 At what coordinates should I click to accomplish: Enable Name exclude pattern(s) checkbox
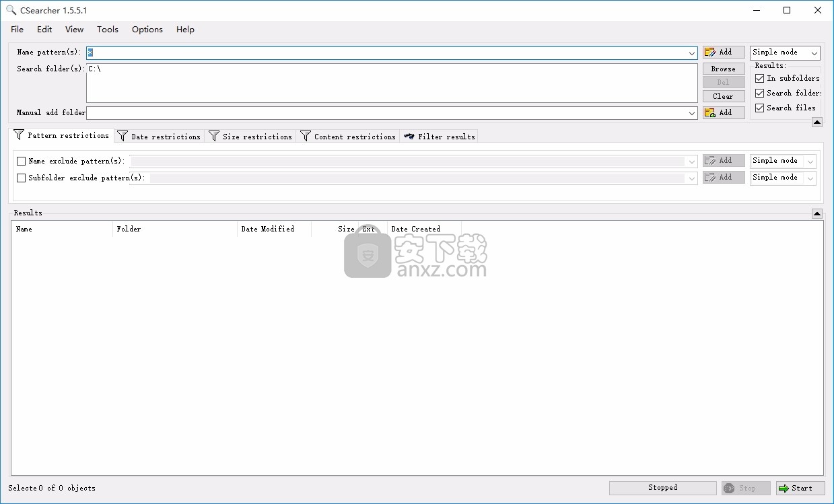click(x=22, y=161)
